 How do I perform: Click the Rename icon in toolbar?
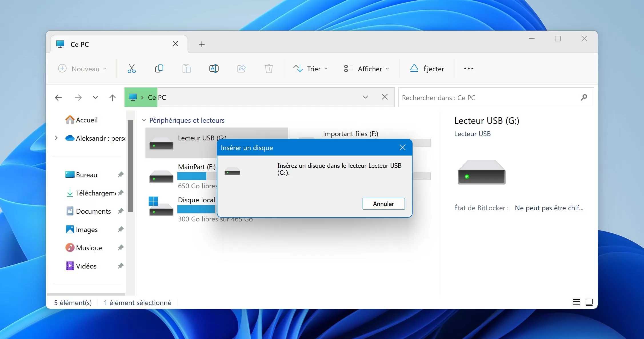(x=214, y=69)
